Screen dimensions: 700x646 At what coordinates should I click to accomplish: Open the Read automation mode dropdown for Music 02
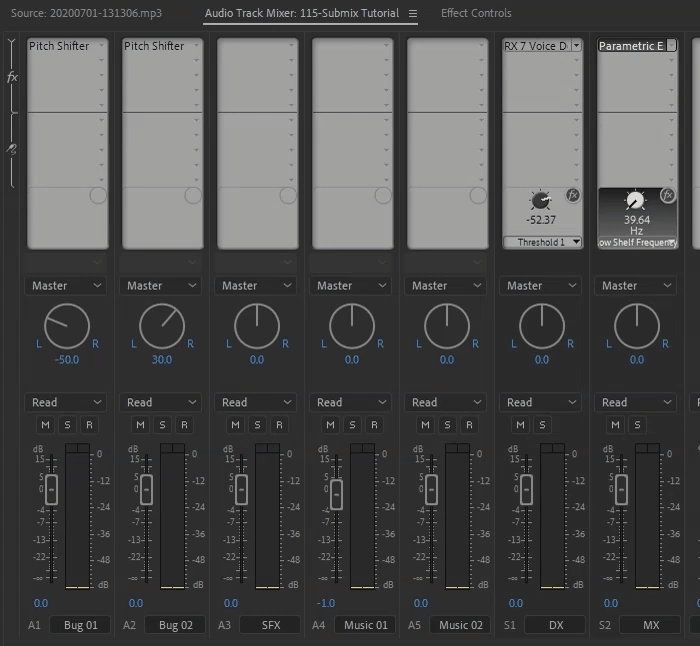[x=447, y=402]
